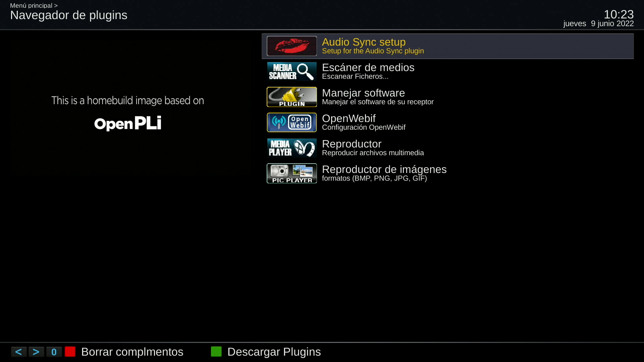Open the PIC PLAYER camera icon
The width and height of the screenshot is (644, 362).
point(291,173)
